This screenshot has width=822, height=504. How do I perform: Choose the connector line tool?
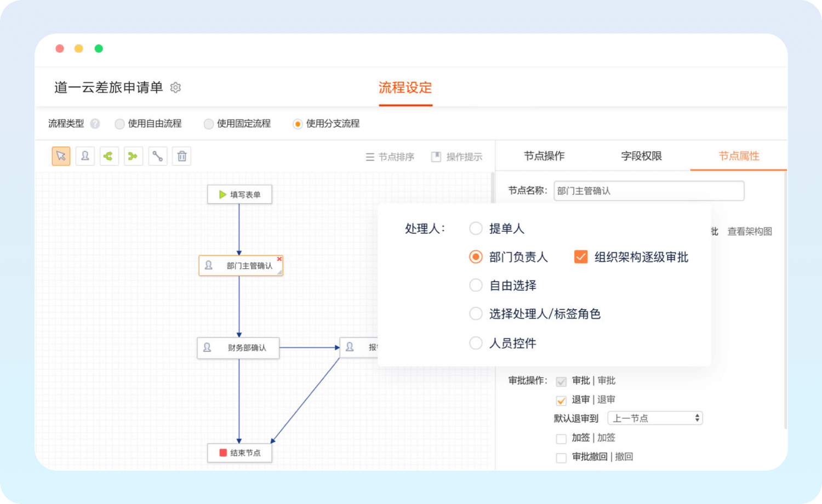coord(157,156)
